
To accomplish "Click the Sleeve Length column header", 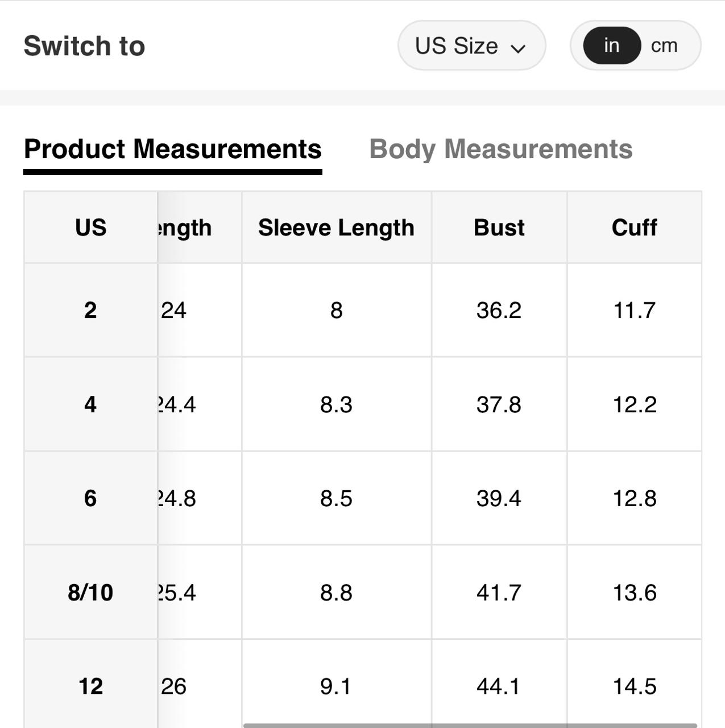I will pyautogui.click(x=336, y=227).
